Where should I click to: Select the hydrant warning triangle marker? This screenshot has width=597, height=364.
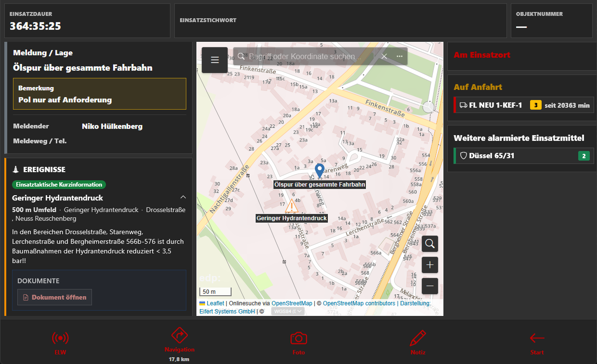[x=291, y=206]
